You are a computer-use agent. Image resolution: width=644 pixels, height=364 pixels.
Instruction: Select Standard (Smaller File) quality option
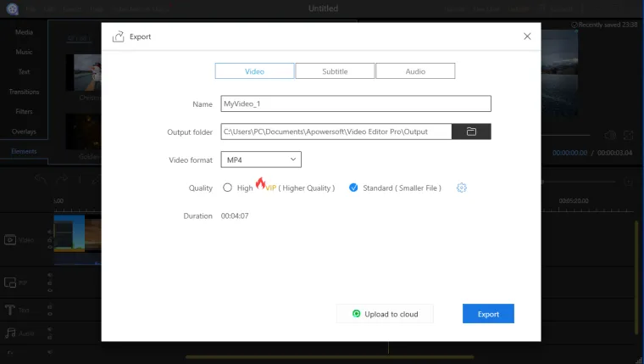(354, 188)
